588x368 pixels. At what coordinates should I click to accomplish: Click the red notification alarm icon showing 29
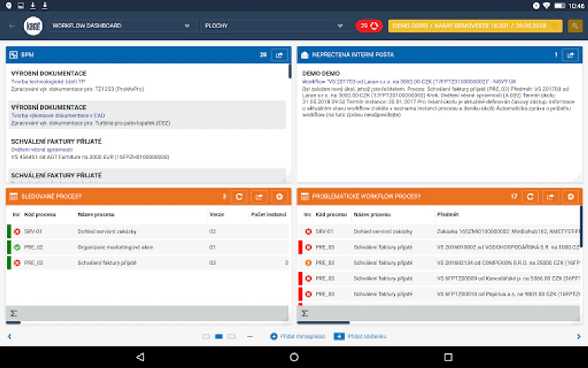(x=369, y=25)
